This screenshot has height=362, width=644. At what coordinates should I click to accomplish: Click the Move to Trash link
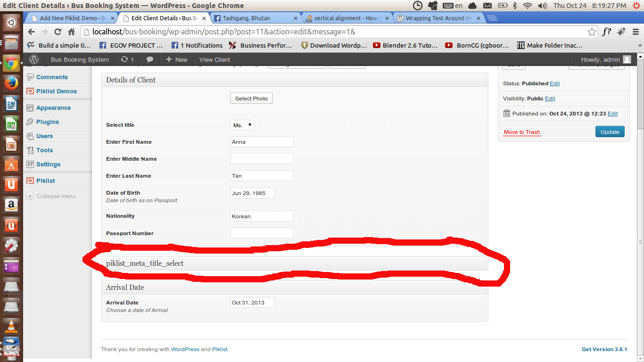pos(522,132)
